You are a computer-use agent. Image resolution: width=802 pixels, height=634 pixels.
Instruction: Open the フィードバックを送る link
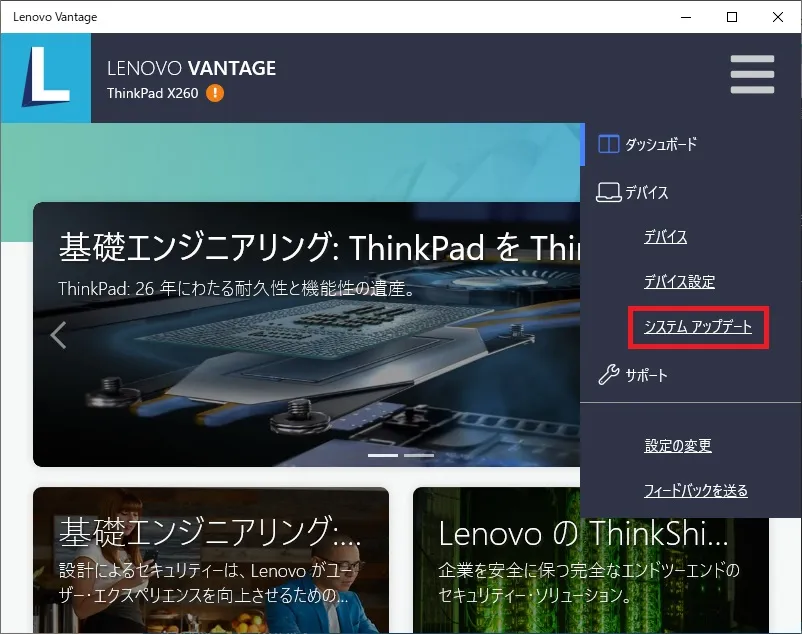(x=696, y=490)
